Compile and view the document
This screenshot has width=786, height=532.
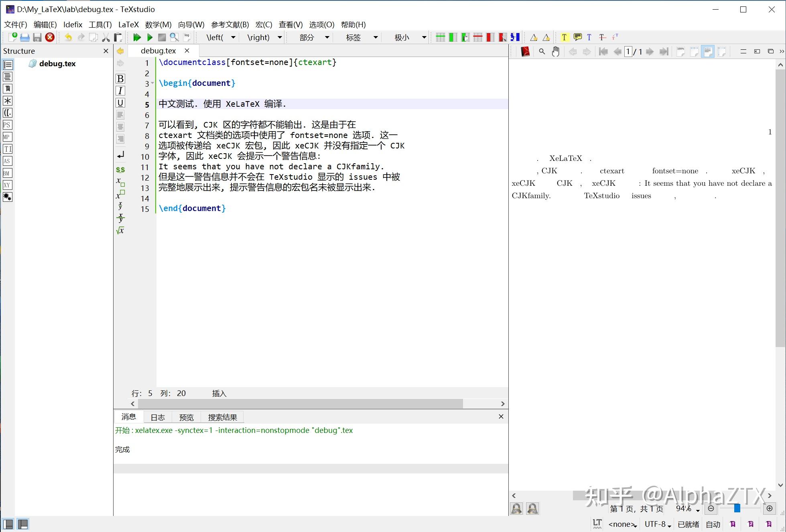tap(137, 37)
